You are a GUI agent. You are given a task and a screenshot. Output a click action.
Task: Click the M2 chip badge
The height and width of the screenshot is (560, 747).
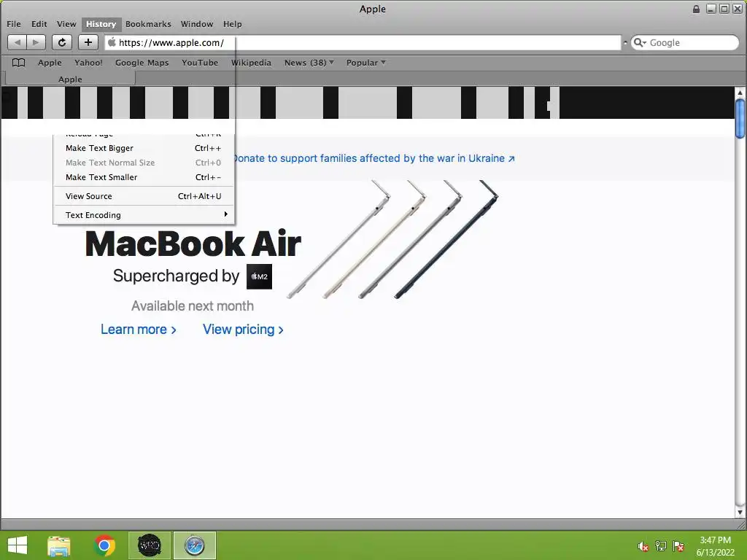pyautogui.click(x=259, y=276)
